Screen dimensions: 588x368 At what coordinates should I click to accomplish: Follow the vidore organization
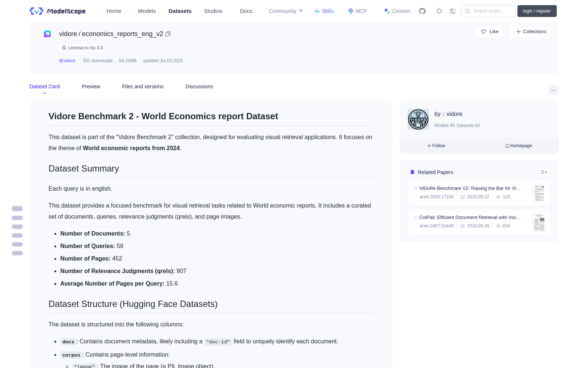(x=436, y=146)
